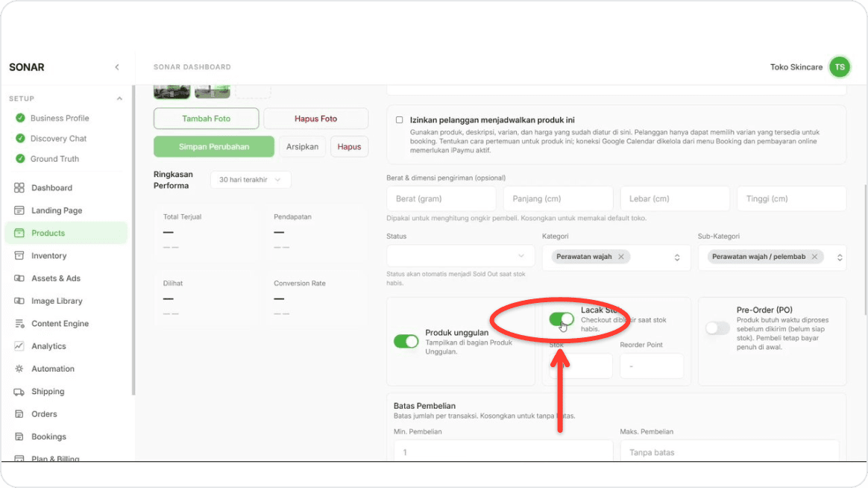Open the Bookings icon

click(19, 437)
